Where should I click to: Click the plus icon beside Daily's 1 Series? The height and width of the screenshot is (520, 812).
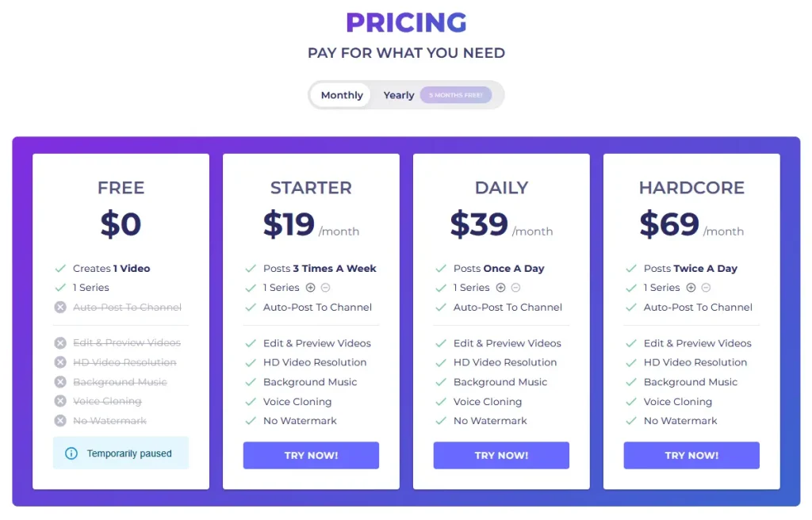coord(500,287)
